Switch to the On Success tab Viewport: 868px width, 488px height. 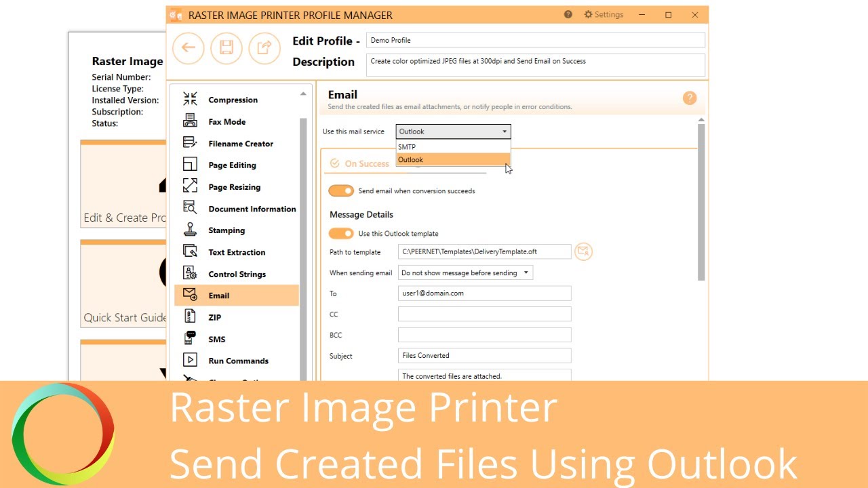tap(359, 163)
